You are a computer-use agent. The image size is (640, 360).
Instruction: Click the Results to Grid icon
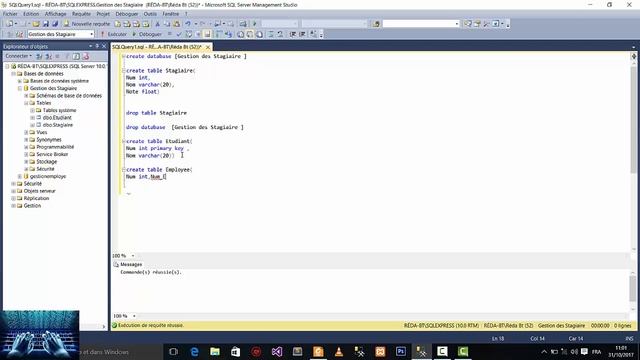pyautogui.click(x=250, y=34)
